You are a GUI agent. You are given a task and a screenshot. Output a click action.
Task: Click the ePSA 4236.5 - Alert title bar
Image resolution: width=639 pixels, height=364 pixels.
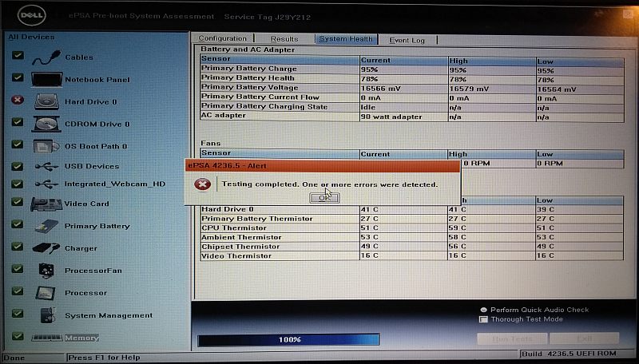[323, 166]
